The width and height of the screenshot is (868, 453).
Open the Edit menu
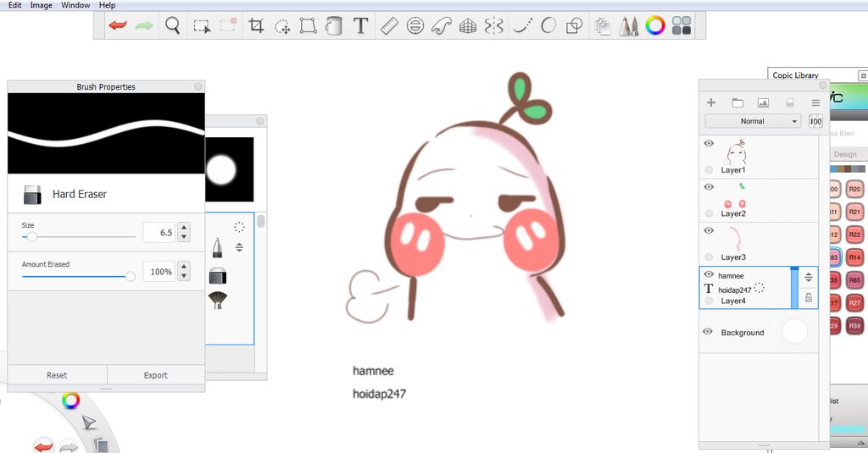point(15,5)
